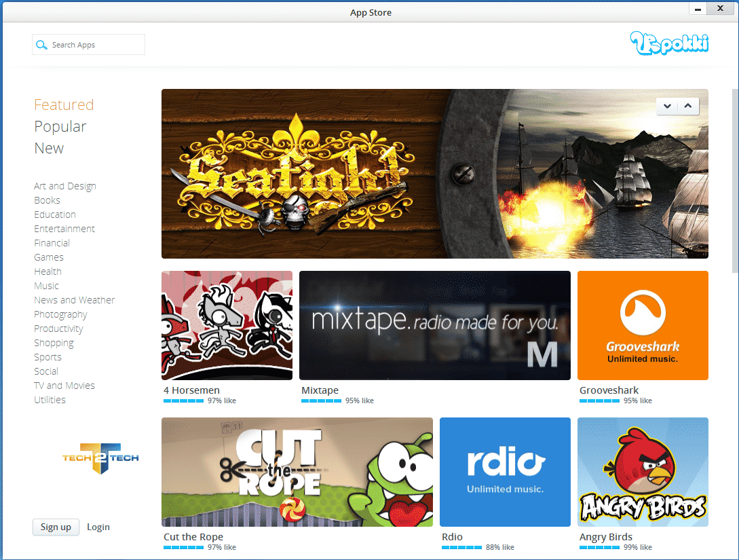Browse Art and Design category
Image resolution: width=739 pixels, height=560 pixels.
[x=65, y=186]
